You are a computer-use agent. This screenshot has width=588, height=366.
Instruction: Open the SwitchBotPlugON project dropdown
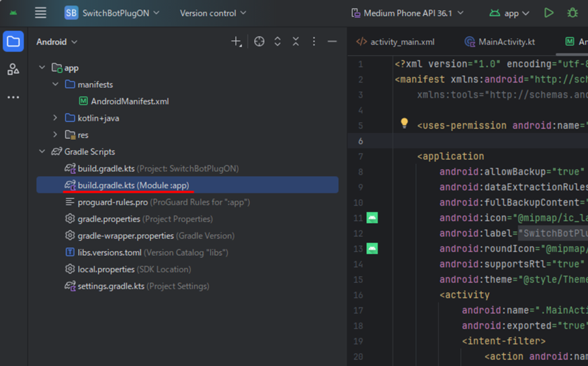[x=113, y=13]
